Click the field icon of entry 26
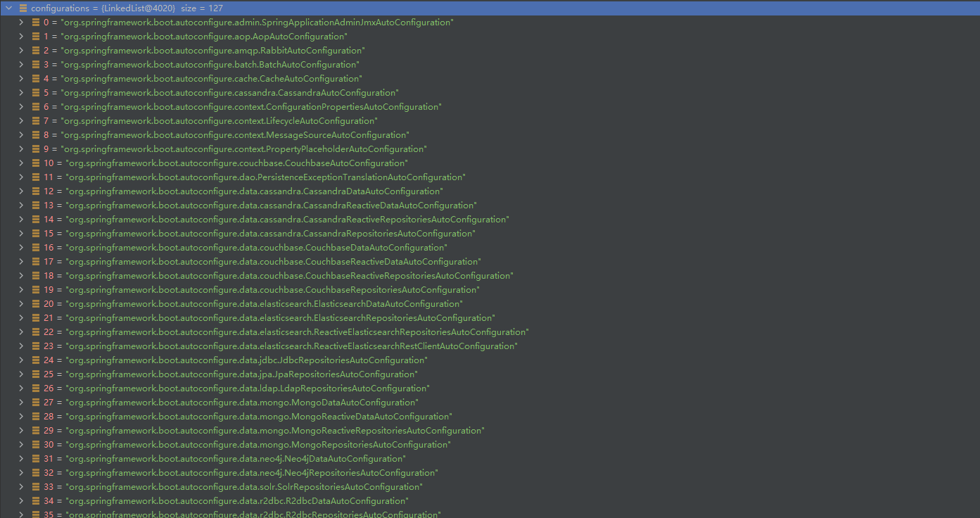 [x=36, y=388]
